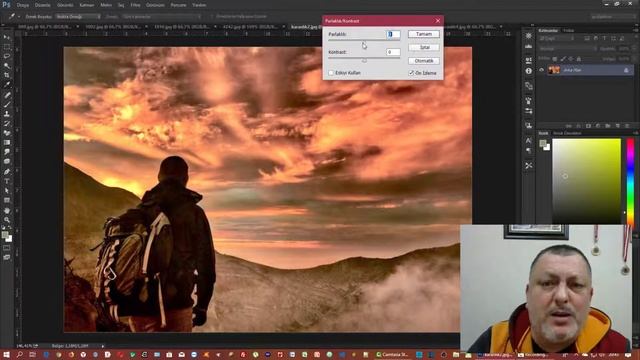The image size is (640, 360).
Task: Click the Photoshop Ps logo icon
Action: (x=6, y=4)
